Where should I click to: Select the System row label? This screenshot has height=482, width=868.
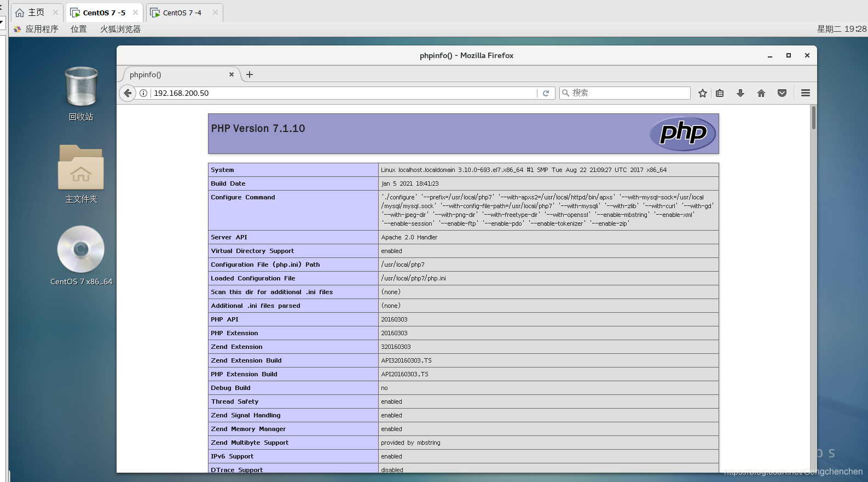pos(222,170)
